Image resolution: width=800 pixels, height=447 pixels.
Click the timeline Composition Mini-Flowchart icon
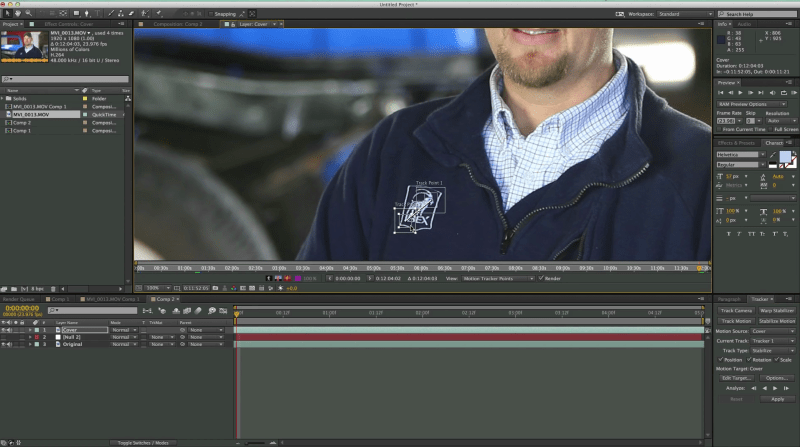[147, 310]
